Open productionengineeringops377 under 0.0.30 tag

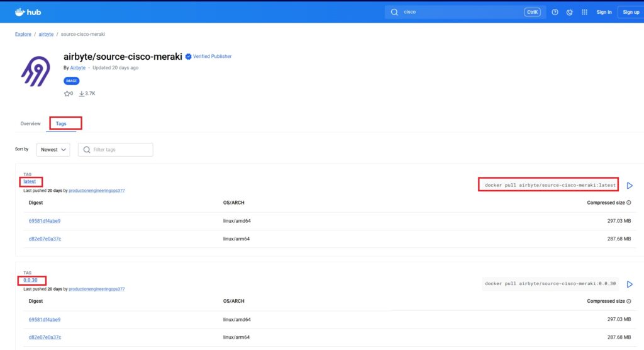(96, 289)
